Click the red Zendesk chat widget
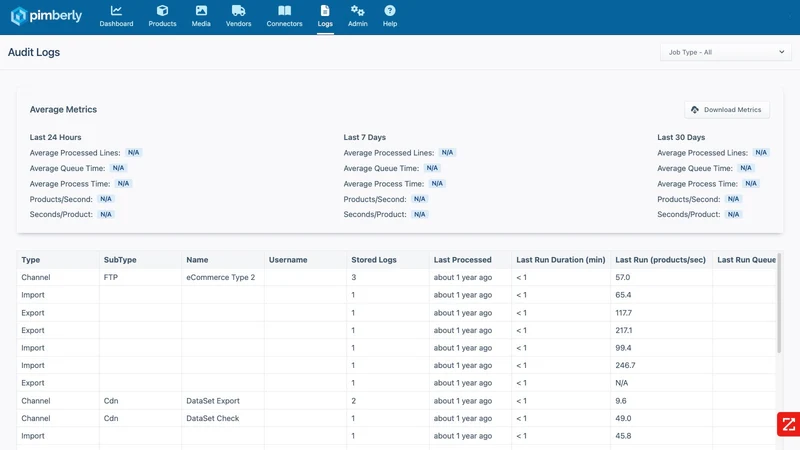The image size is (800, 450). (x=789, y=424)
